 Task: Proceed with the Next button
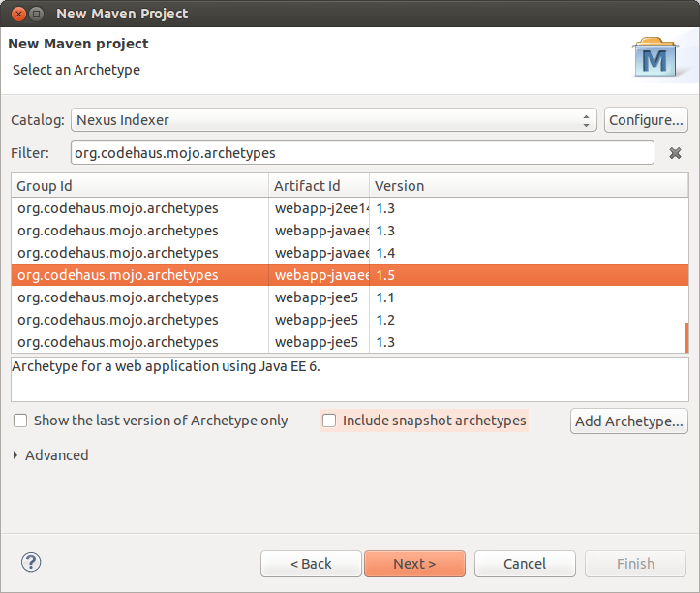414,564
